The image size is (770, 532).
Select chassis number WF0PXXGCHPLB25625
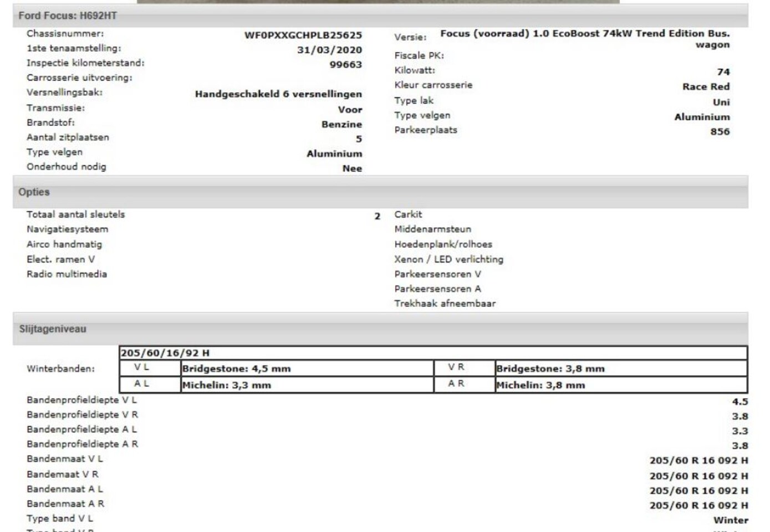coord(303,35)
